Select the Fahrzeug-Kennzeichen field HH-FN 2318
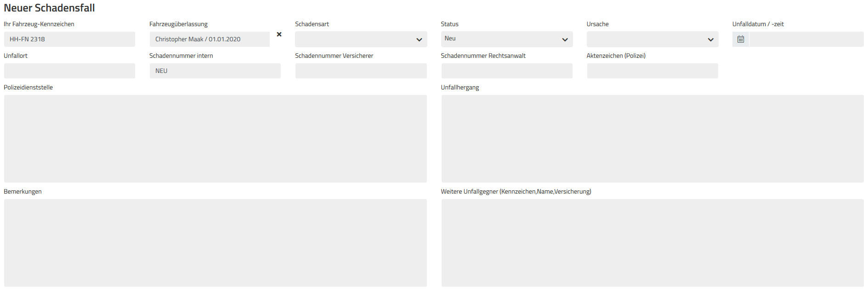The image size is (868, 289). pyautogui.click(x=69, y=39)
